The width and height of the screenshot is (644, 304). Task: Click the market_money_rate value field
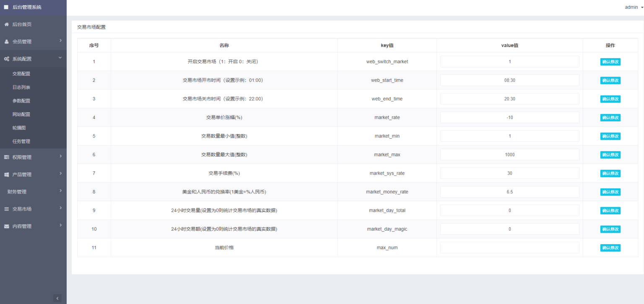click(x=509, y=192)
